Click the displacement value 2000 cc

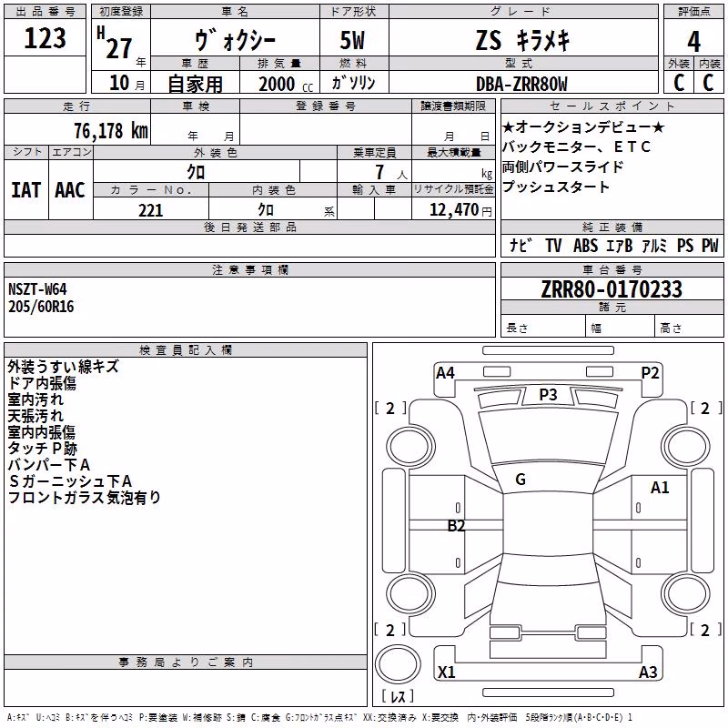(286, 85)
